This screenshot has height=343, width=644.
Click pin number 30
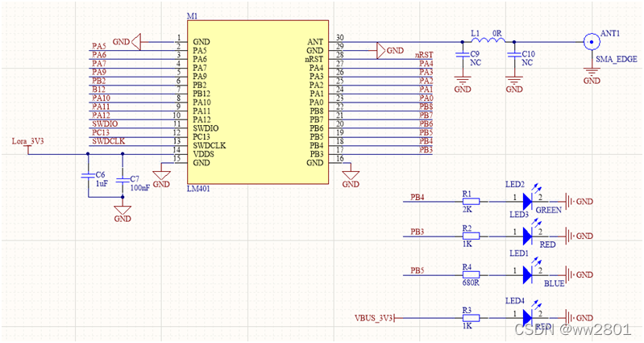(339, 37)
